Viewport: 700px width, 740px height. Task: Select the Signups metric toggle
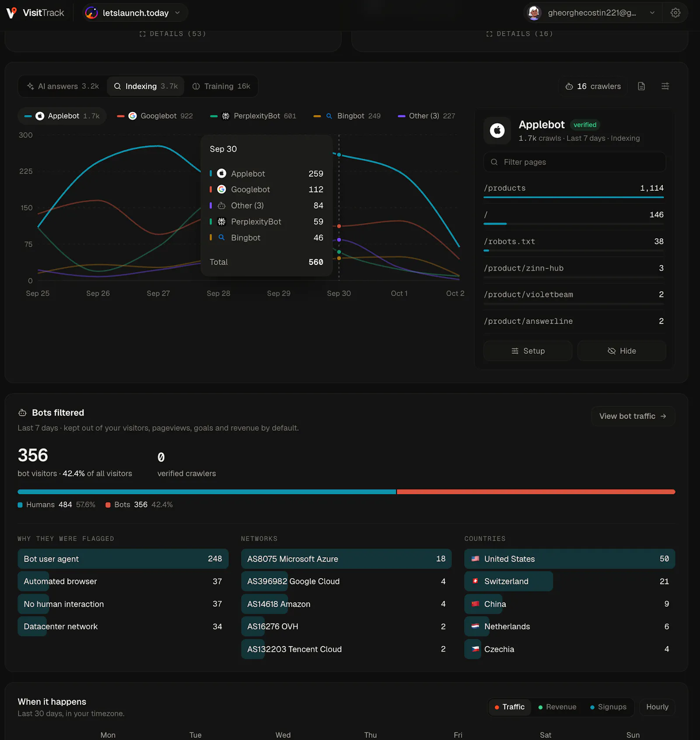tap(608, 707)
